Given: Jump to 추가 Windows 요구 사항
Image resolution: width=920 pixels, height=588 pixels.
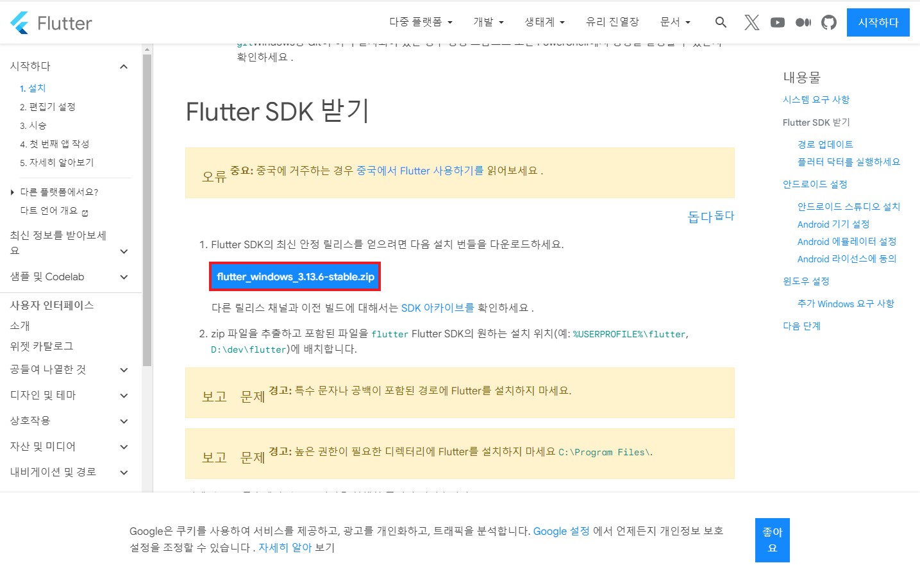Looking at the screenshot, I should (x=846, y=303).
